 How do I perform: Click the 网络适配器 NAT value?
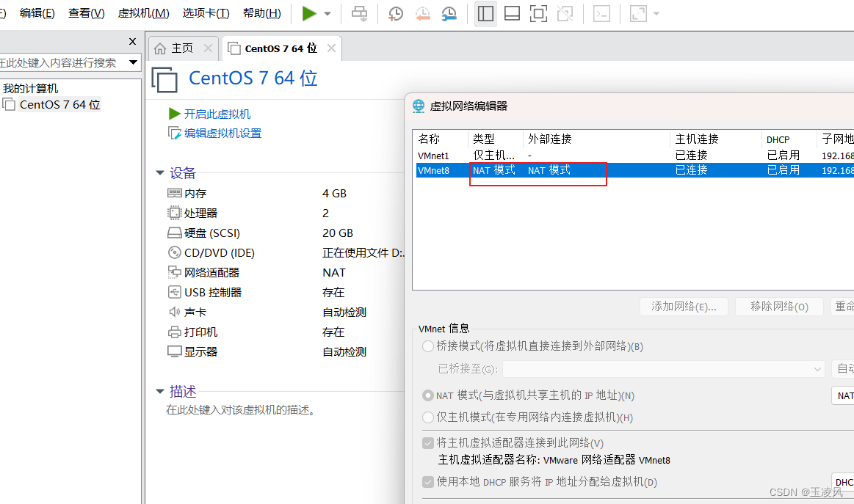click(x=334, y=273)
